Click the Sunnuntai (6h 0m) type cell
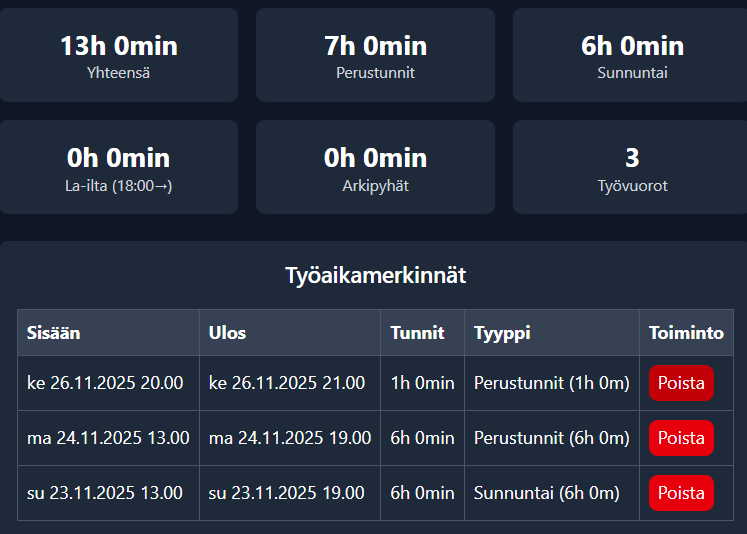This screenshot has height=534, width=747. tap(546, 493)
